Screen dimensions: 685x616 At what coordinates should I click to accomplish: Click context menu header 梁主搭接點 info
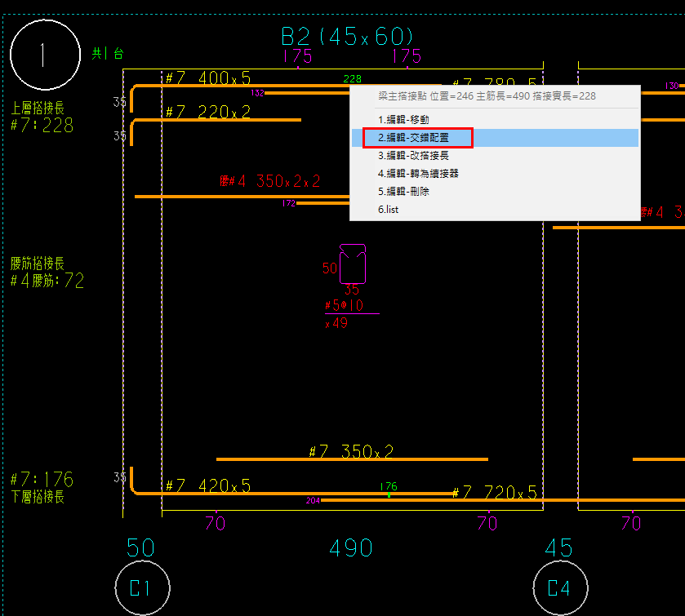coord(487,96)
